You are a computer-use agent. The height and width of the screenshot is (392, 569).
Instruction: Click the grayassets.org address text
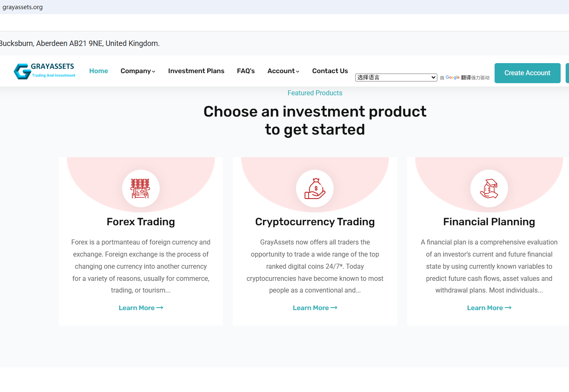tap(23, 7)
